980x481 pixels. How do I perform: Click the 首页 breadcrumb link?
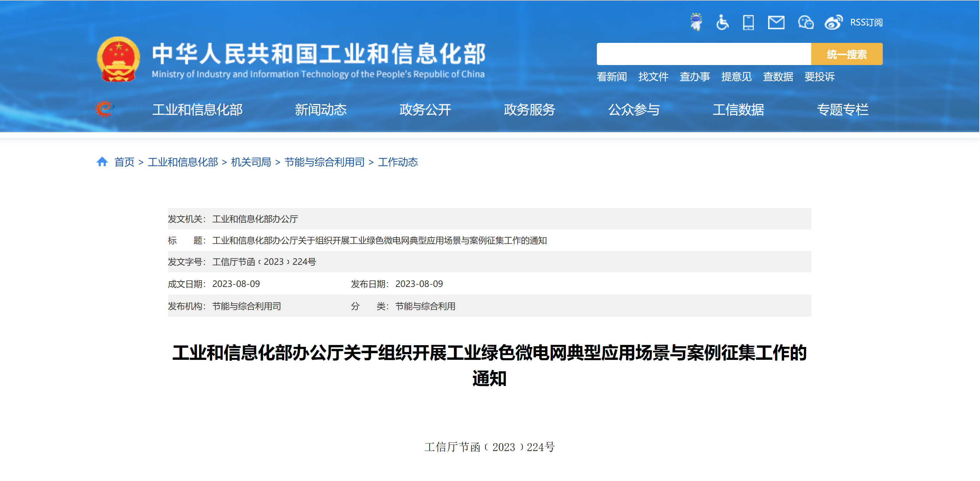[124, 162]
